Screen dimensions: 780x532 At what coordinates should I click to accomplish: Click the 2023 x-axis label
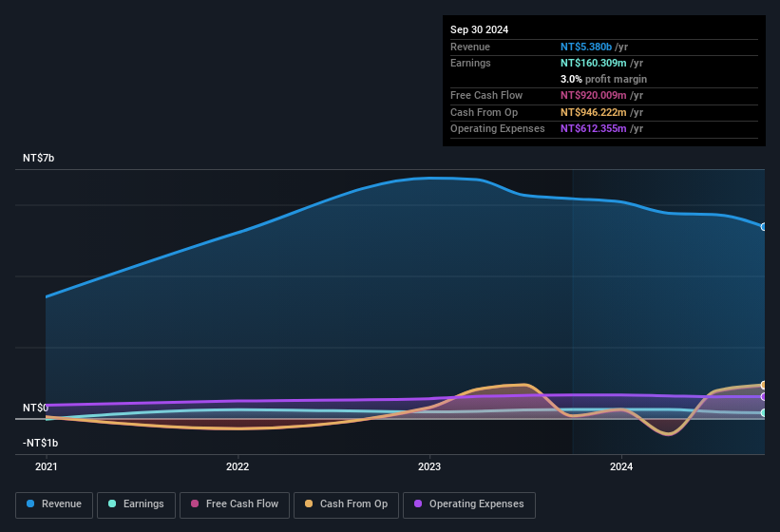pos(429,466)
